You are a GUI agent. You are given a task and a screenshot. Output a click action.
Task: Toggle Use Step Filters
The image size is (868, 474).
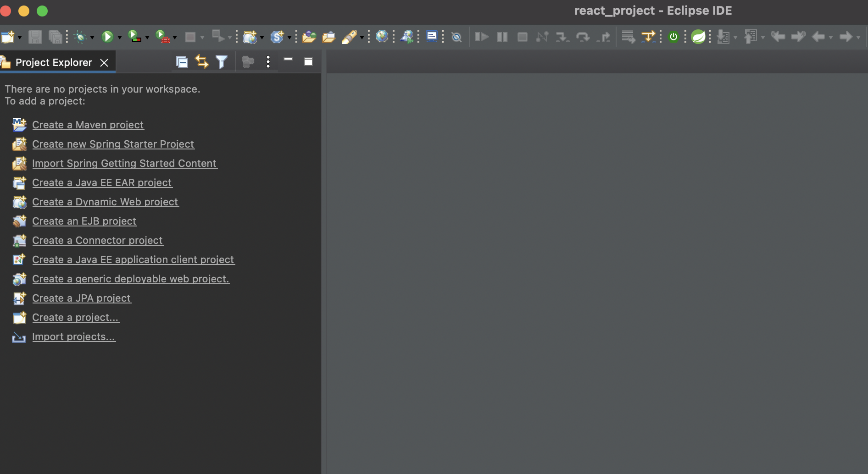click(648, 37)
